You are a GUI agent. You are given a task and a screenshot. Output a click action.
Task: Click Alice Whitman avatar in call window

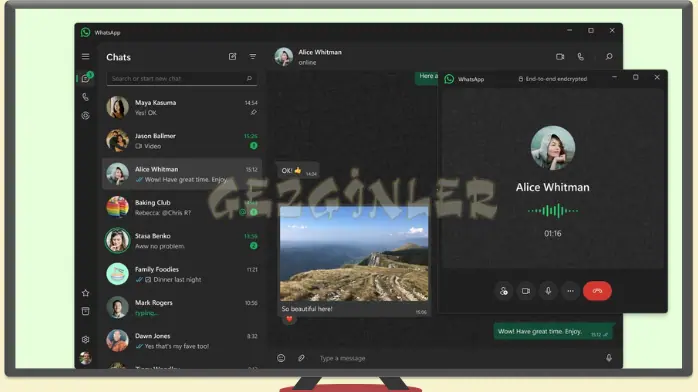[x=553, y=148]
